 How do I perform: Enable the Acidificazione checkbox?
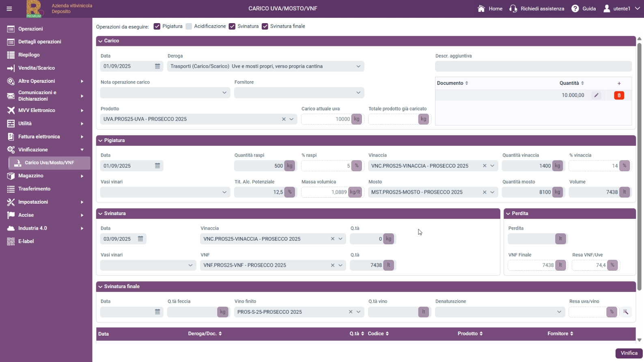click(x=189, y=26)
